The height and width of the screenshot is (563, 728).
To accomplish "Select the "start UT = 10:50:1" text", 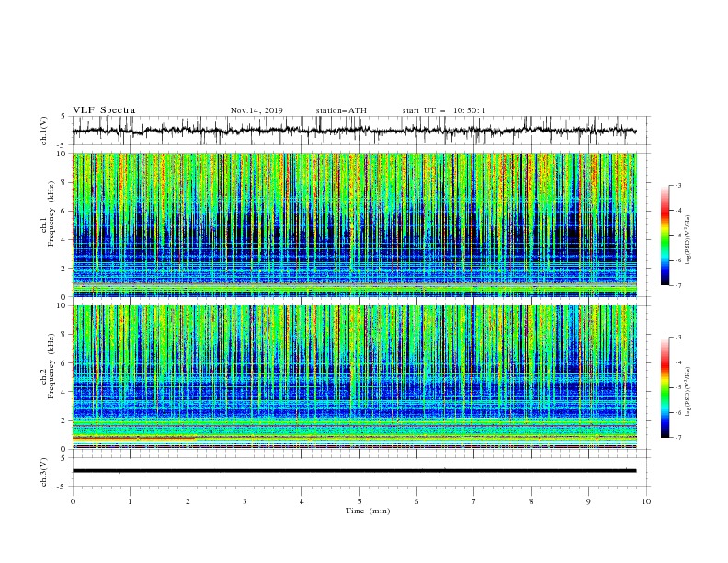I will coord(444,110).
